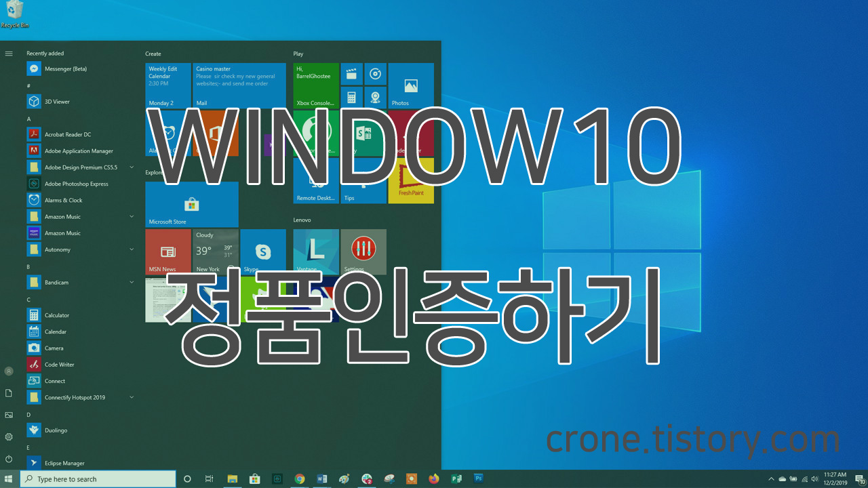Open Word from the taskbar
This screenshot has height=488, width=868.
tap(322, 479)
